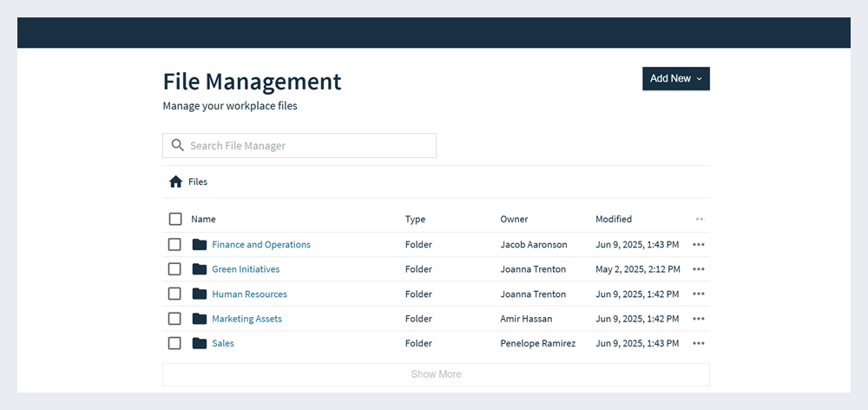Select the Sales folder checkbox

pyautogui.click(x=174, y=343)
